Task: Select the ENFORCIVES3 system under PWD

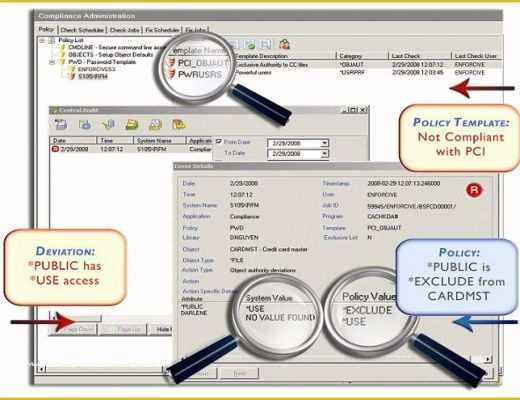Action: (96, 69)
